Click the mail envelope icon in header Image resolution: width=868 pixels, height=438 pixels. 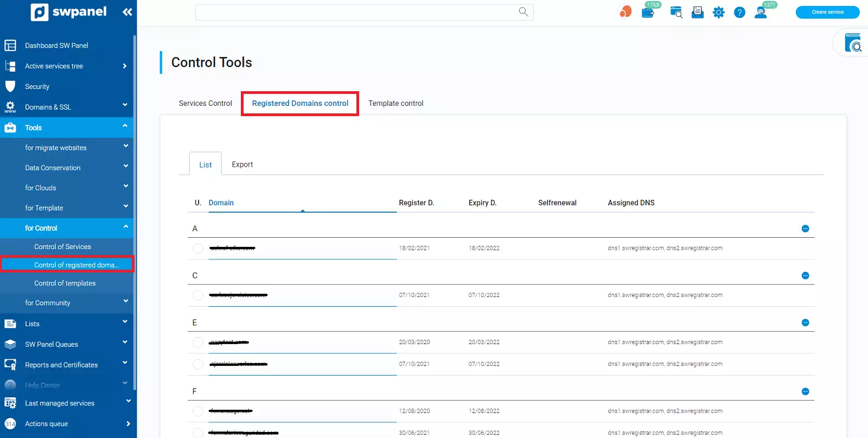point(698,12)
